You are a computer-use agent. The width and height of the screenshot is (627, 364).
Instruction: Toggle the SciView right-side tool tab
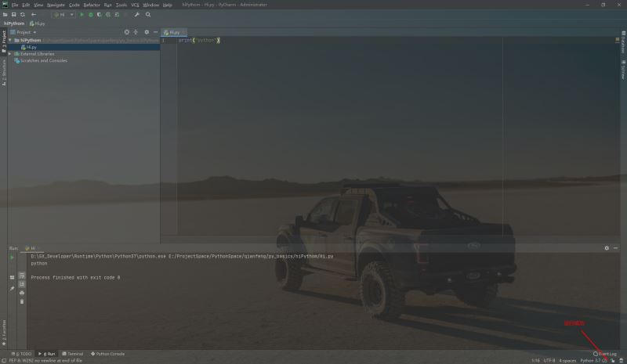(x=623, y=70)
